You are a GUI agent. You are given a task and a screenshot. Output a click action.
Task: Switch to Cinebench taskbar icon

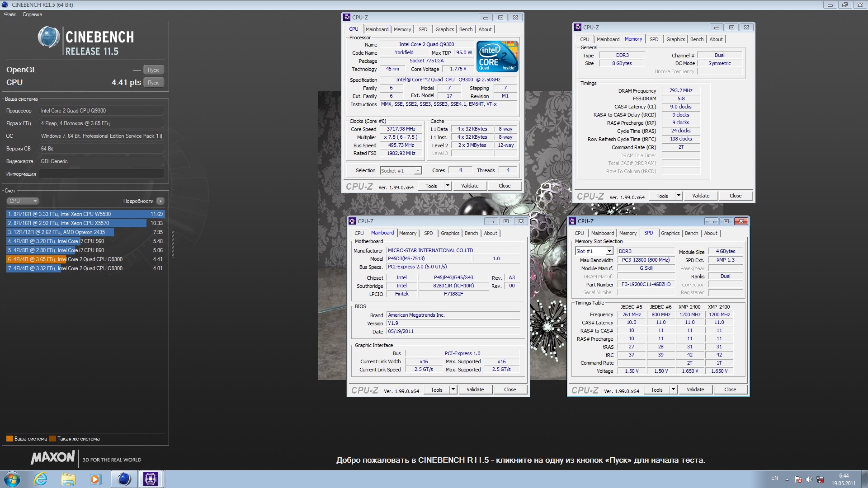tap(124, 479)
